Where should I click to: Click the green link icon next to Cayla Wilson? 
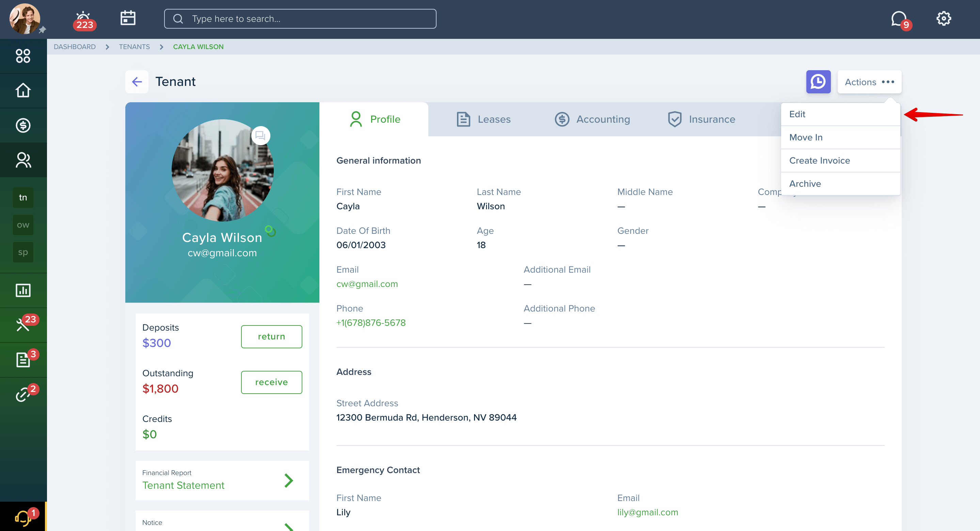click(270, 231)
